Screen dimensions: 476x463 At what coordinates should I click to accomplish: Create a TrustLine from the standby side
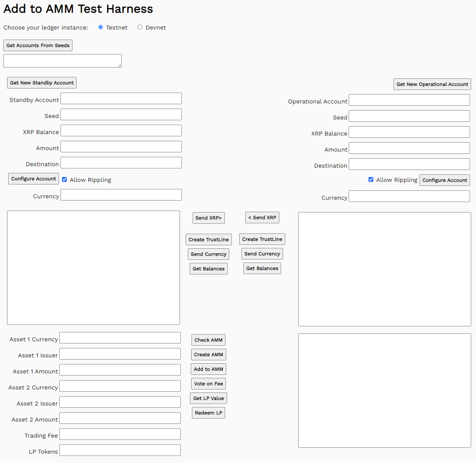tap(208, 239)
